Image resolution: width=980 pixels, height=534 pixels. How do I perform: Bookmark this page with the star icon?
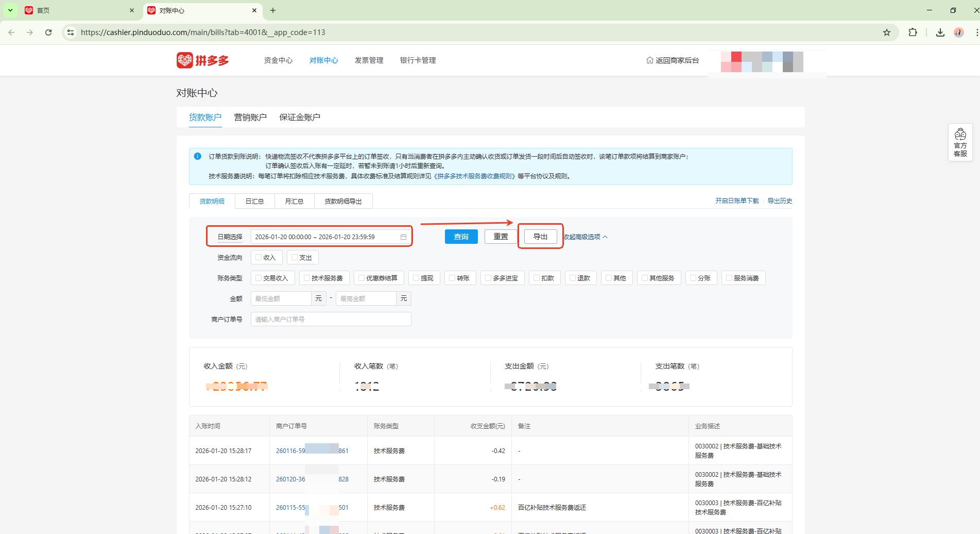pyautogui.click(x=887, y=32)
